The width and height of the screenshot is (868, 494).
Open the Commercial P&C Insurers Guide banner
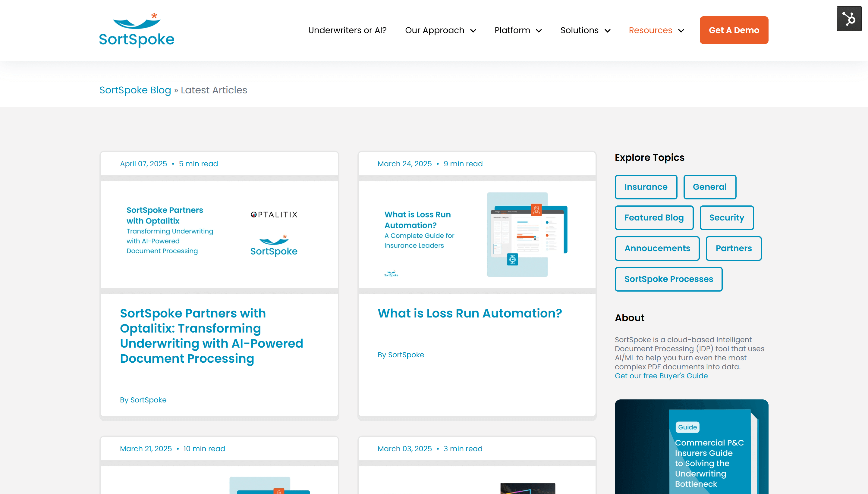[x=691, y=446]
